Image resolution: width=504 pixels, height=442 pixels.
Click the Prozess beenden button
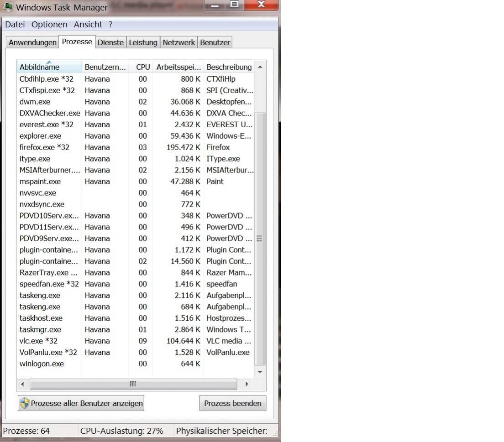click(x=233, y=403)
